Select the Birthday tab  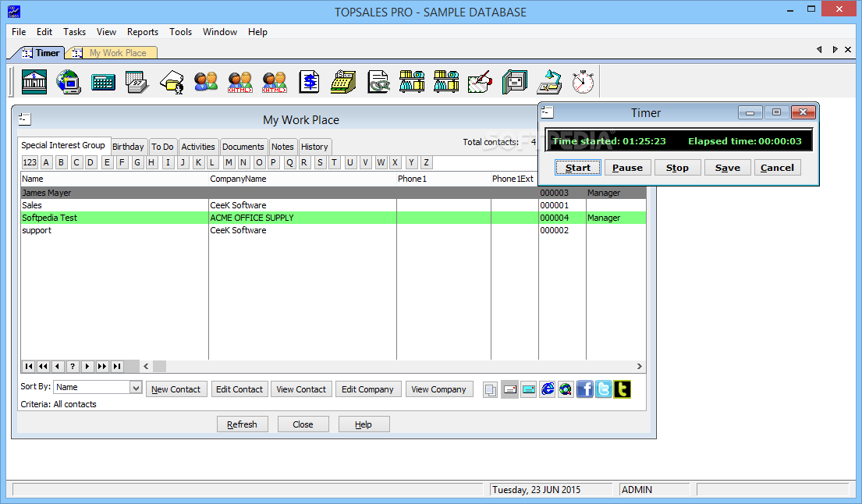(128, 147)
